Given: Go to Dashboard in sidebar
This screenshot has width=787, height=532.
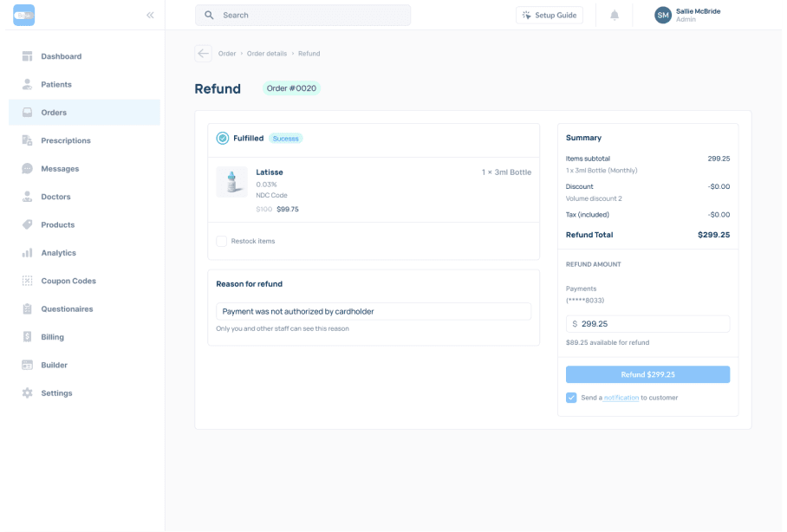Looking at the screenshot, I should (x=61, y=56).
